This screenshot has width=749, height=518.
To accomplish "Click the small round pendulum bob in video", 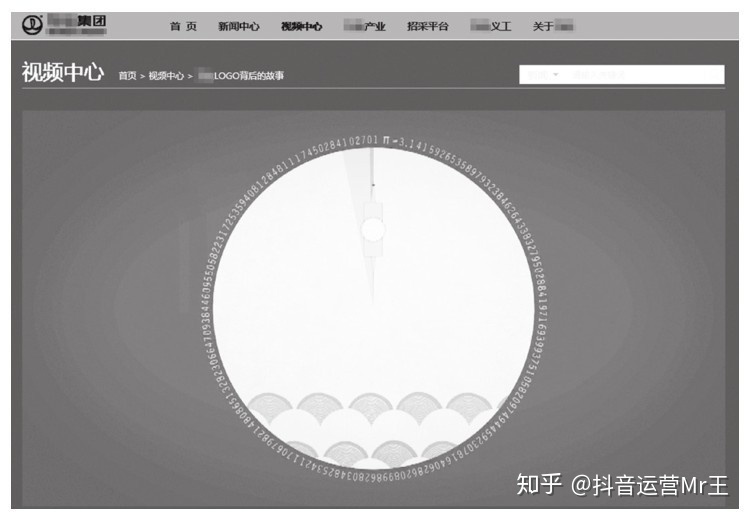I will pyautogui.click(x=373, y=230).
